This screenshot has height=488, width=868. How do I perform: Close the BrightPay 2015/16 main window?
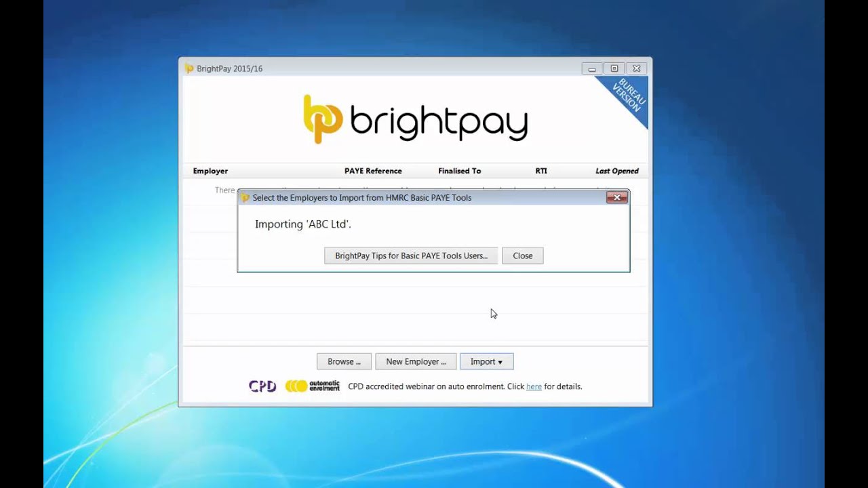click(x=636, y=68)
